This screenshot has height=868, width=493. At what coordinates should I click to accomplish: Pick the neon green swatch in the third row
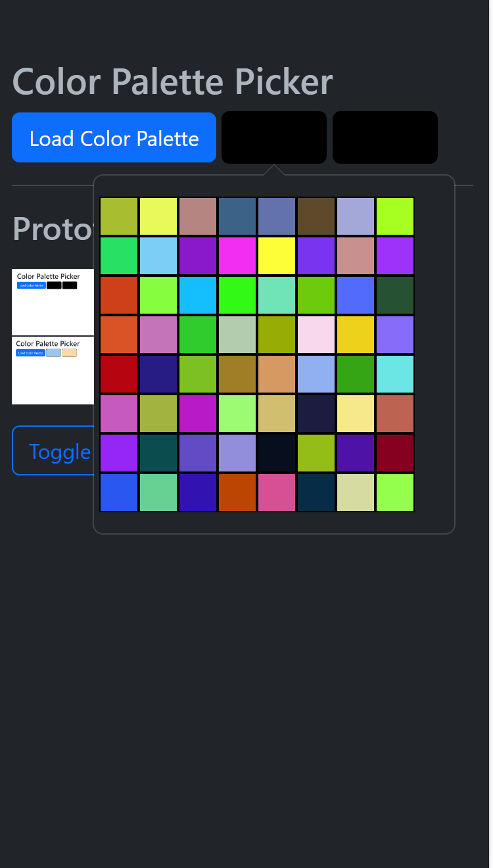[237, 295]
